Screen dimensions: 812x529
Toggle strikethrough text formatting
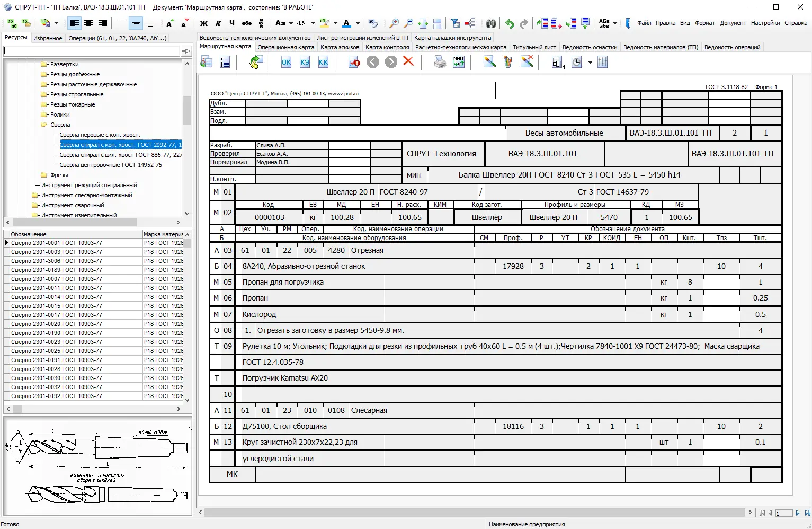[x=247, y=23]
